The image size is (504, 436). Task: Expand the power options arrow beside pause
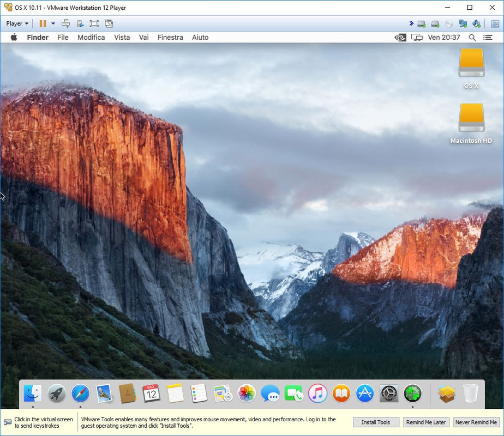53,23
